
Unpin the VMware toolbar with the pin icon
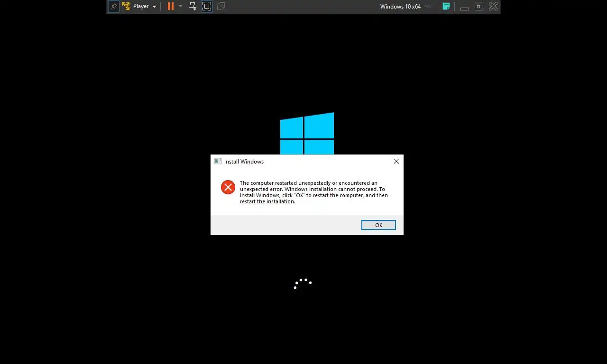[114, 7]
